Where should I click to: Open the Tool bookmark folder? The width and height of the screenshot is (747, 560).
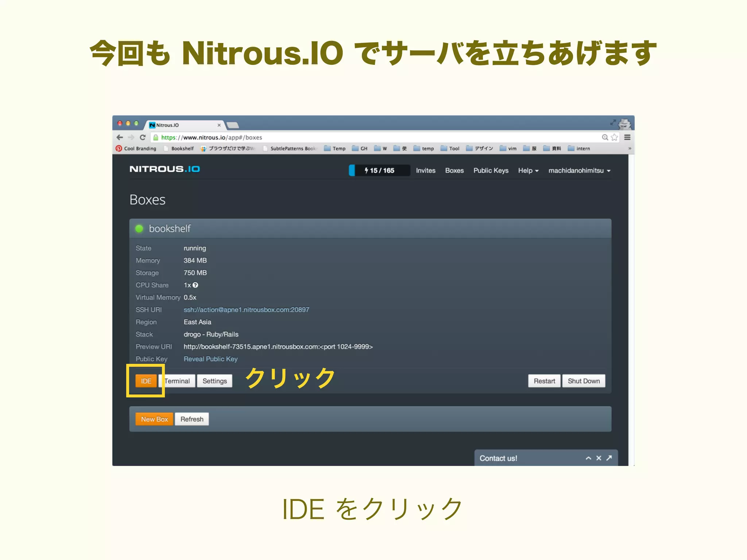pyautogui.click(x=450, y=148)
